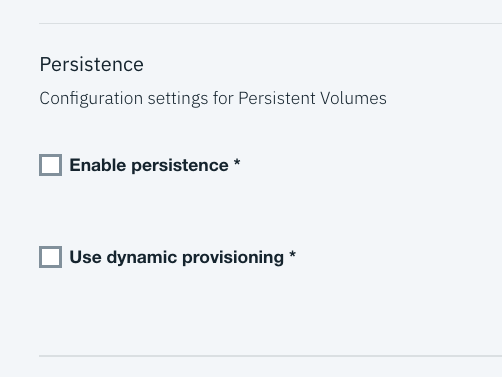Click the divider below dynamic provisioning
The width and height of the screenshot is (502, 377).
click(x=270, y=356)
